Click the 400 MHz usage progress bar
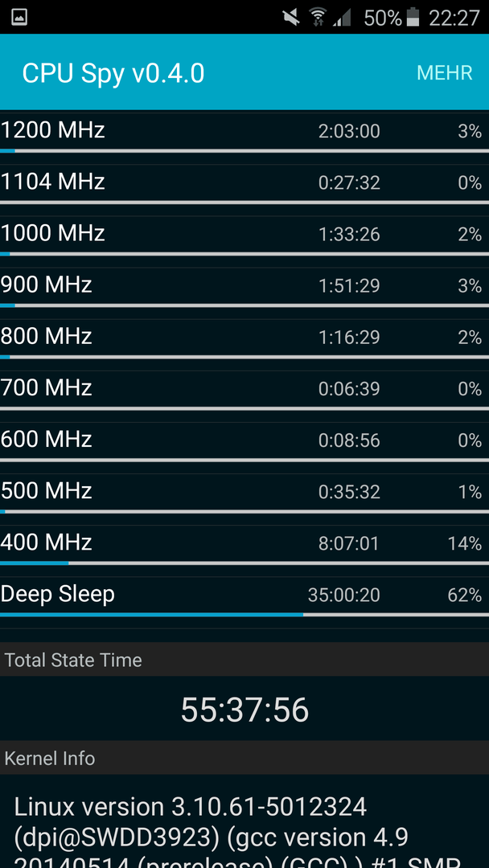This screenshot has width=489, height=868. 244,563
